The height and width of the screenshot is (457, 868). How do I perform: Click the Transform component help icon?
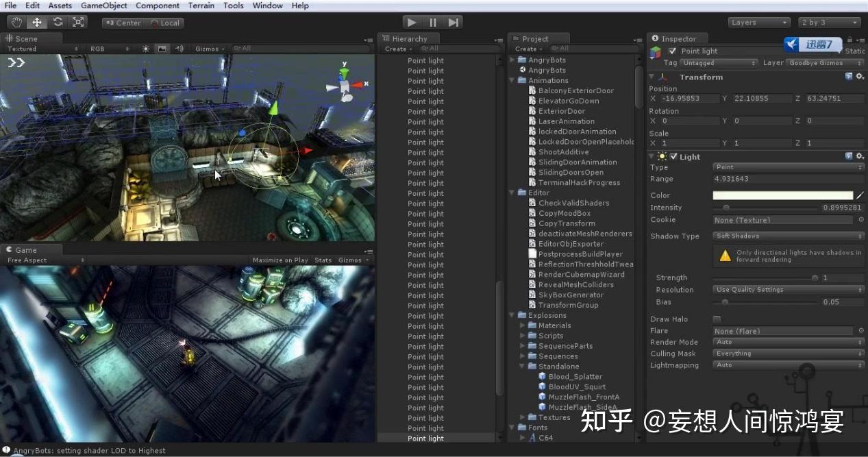pos(850,77)
